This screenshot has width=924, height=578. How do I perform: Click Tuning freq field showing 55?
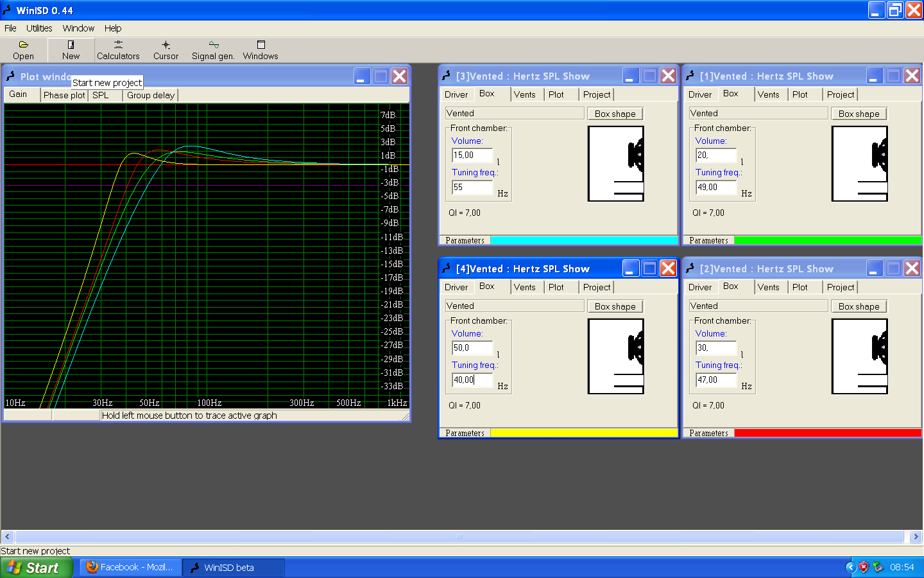coord(472,188)
